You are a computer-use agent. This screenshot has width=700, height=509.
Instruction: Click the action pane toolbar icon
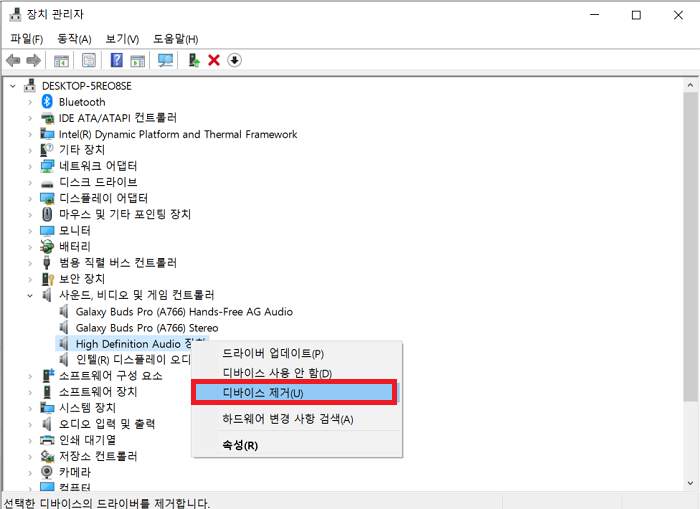138,60
